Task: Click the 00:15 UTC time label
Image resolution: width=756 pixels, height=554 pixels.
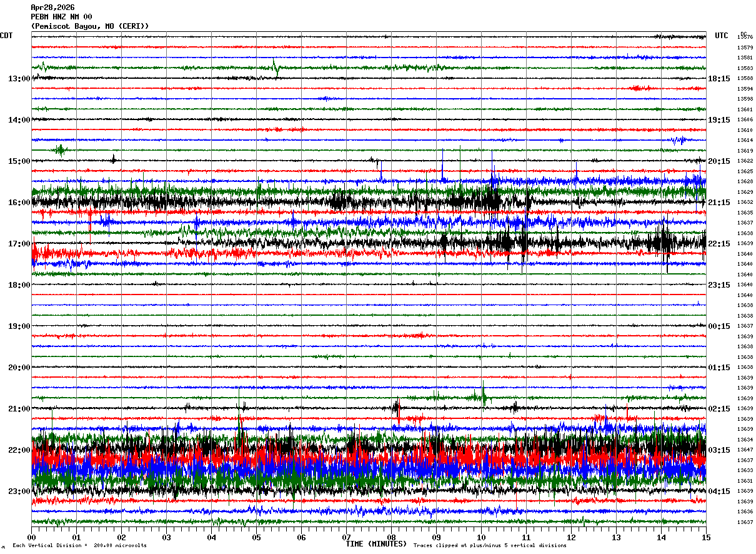Action: [719, 326]
